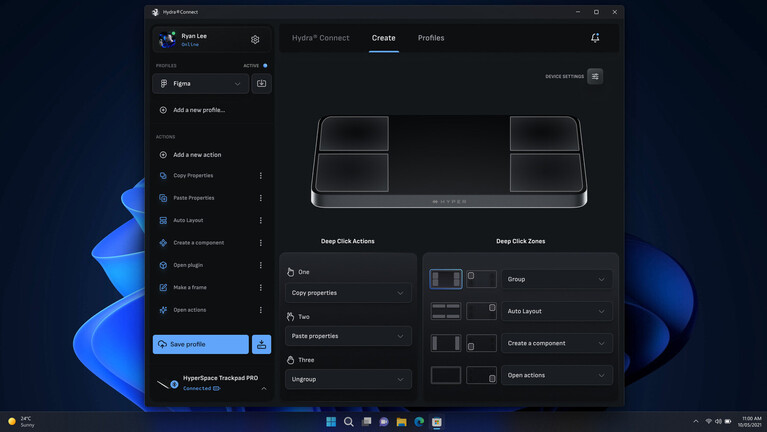Open the Three-finger Ungroup dropdown

pos(348,379)
